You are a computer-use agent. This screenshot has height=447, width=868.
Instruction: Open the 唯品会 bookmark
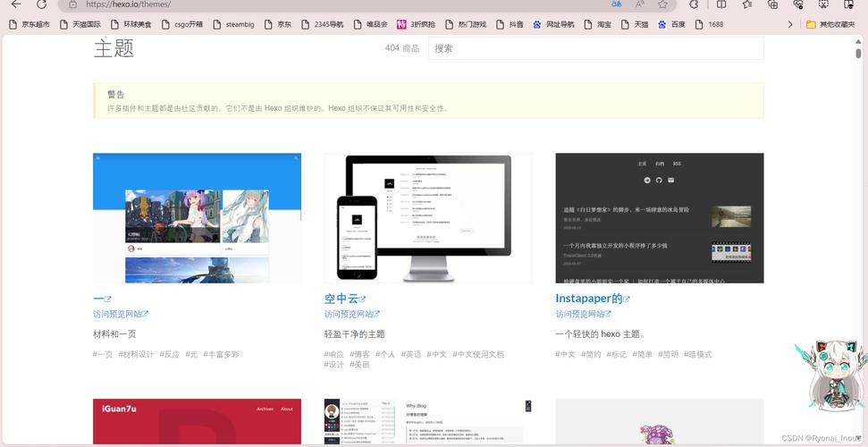370,24
